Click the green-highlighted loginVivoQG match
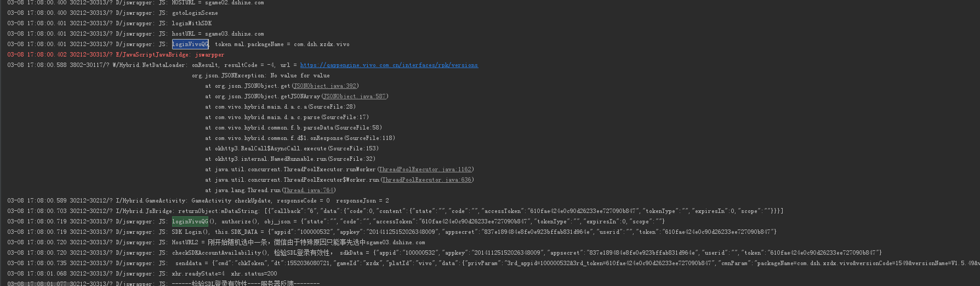980x286 pixels. (x=190, y=221)
